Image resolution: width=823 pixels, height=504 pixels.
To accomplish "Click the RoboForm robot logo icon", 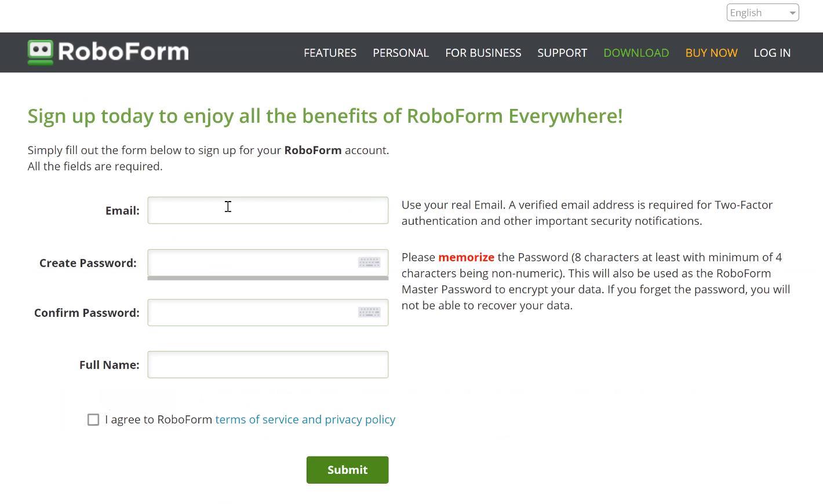I will coord(41,52).
